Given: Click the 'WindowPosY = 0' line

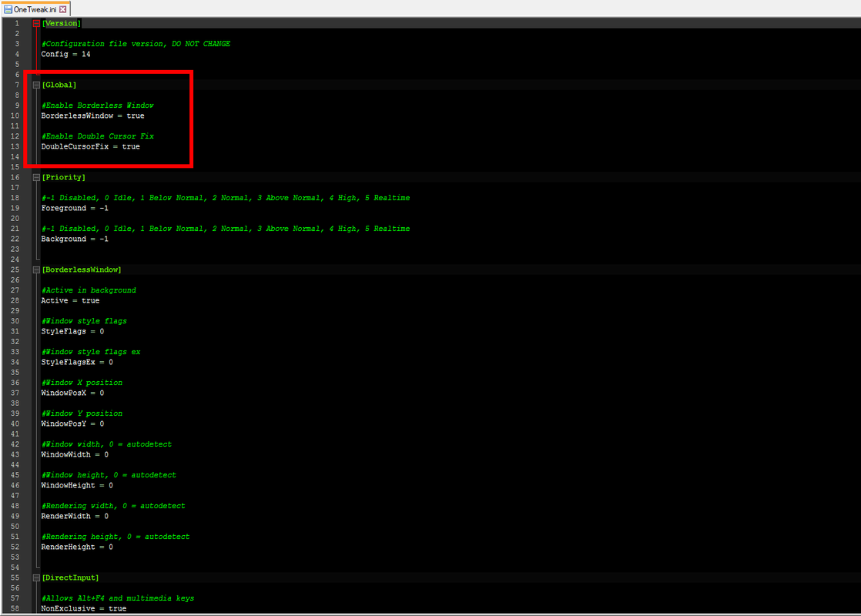Looking at the screenshot, I should point(72,423).
